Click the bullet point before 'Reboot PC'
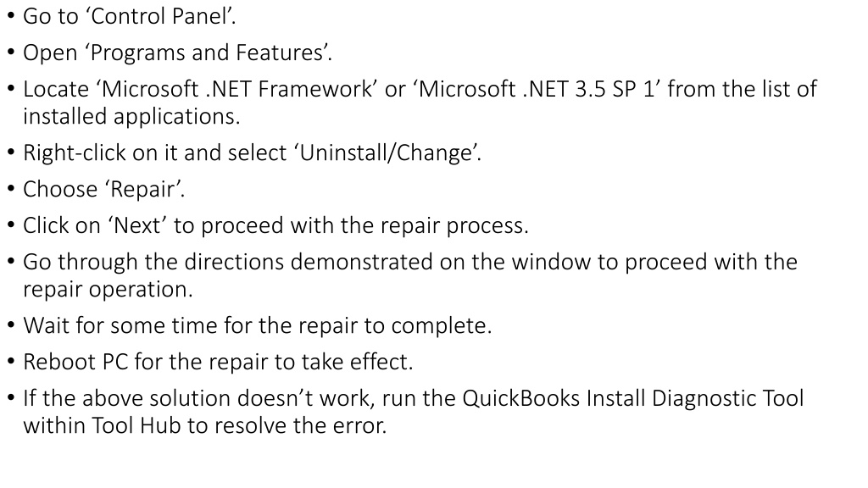The image size is (868, 488). coord(11,363)
